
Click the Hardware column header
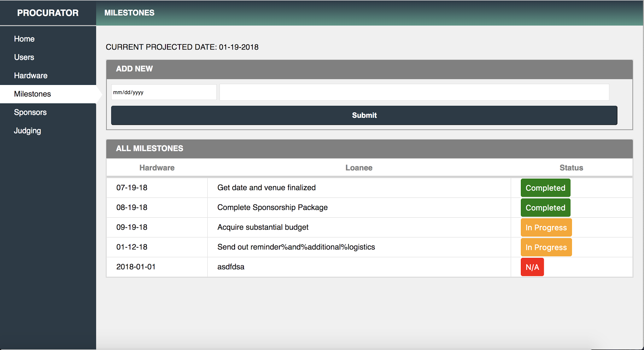coord(157,168)
